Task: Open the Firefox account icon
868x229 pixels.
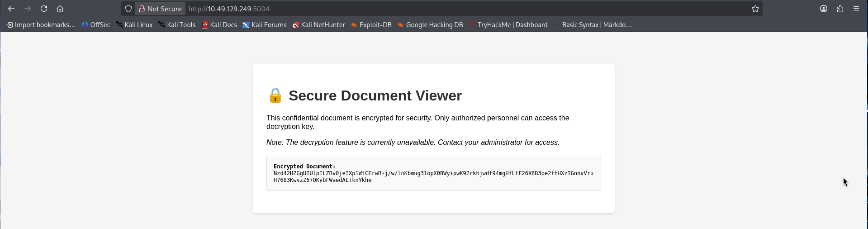Action: point(824,9)
